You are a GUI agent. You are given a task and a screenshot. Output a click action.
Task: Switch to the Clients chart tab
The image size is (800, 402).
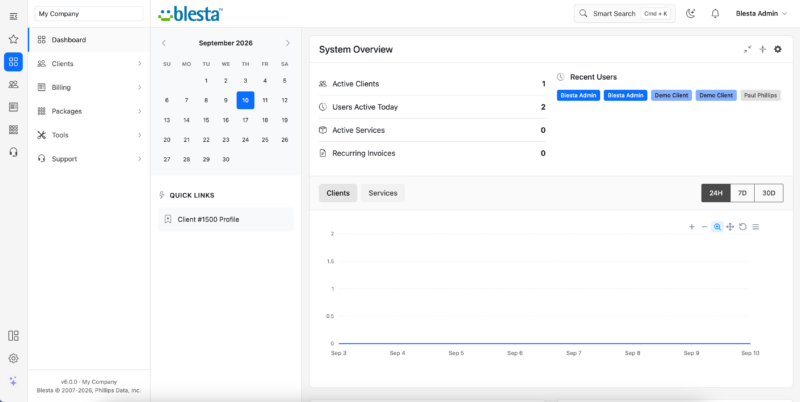(338, 193)
